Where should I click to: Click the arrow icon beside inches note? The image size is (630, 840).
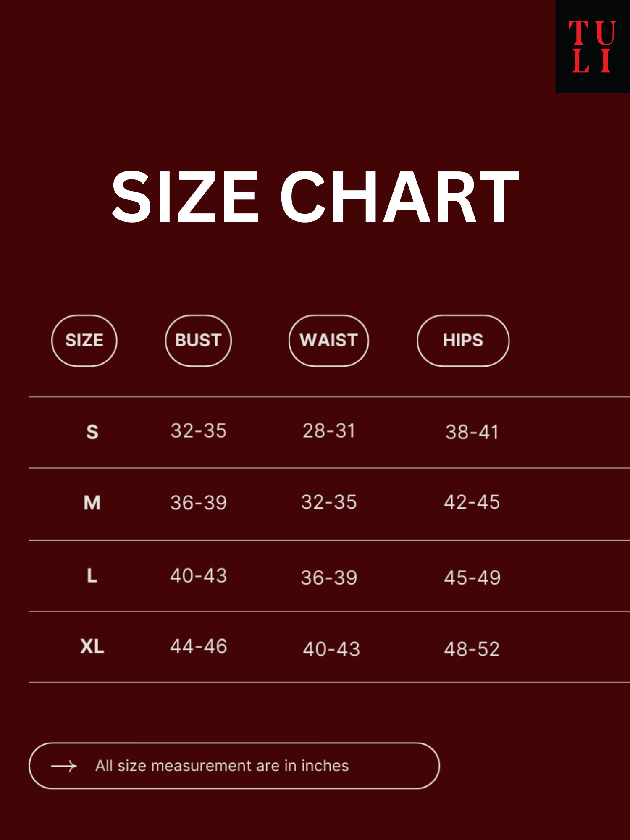click(64, 766)
